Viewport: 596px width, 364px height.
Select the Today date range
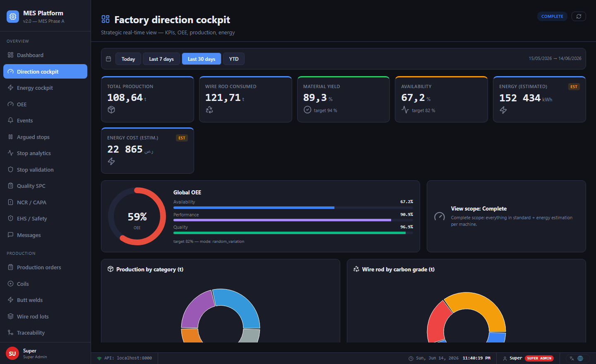[128, 59]
